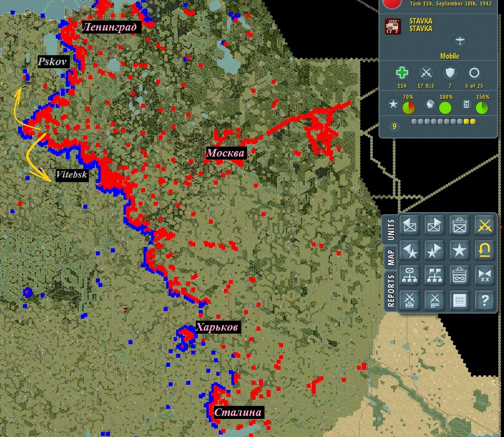Click the bowtie XX division icon
The width and height of the screenshot is (504, 437).
coord(484,275)
